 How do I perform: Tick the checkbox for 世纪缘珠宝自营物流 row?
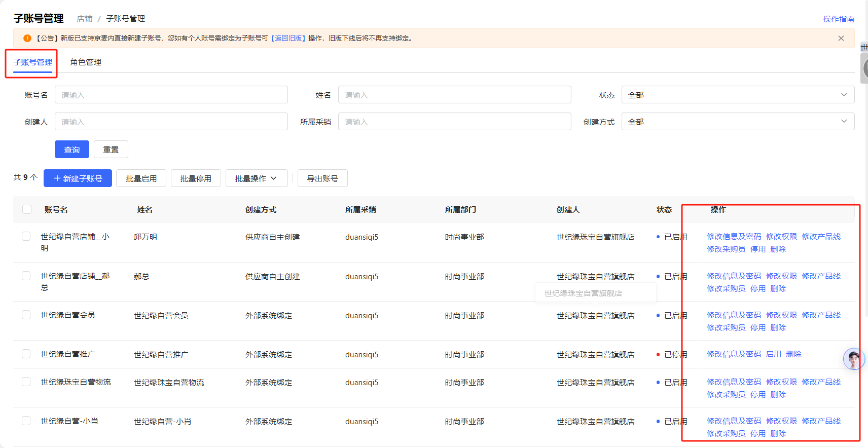coord(26,382)
